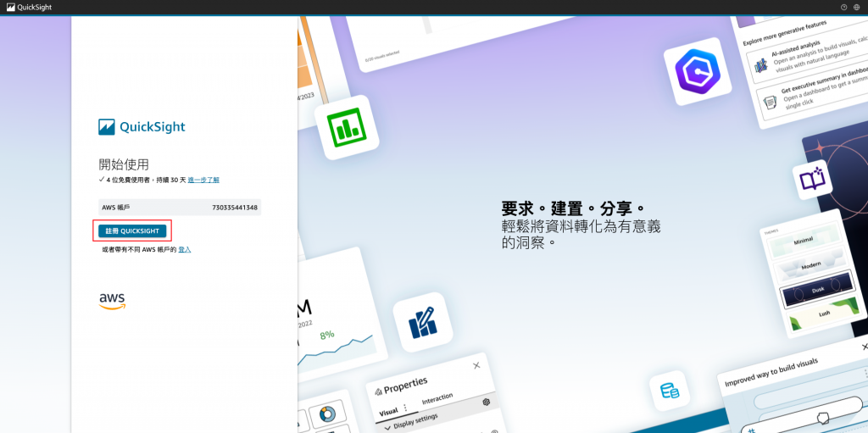This screenshot has height=433, width=868.
Task: Click the QuickSight logo in the top bar
Action: click(x=30, y=7)
